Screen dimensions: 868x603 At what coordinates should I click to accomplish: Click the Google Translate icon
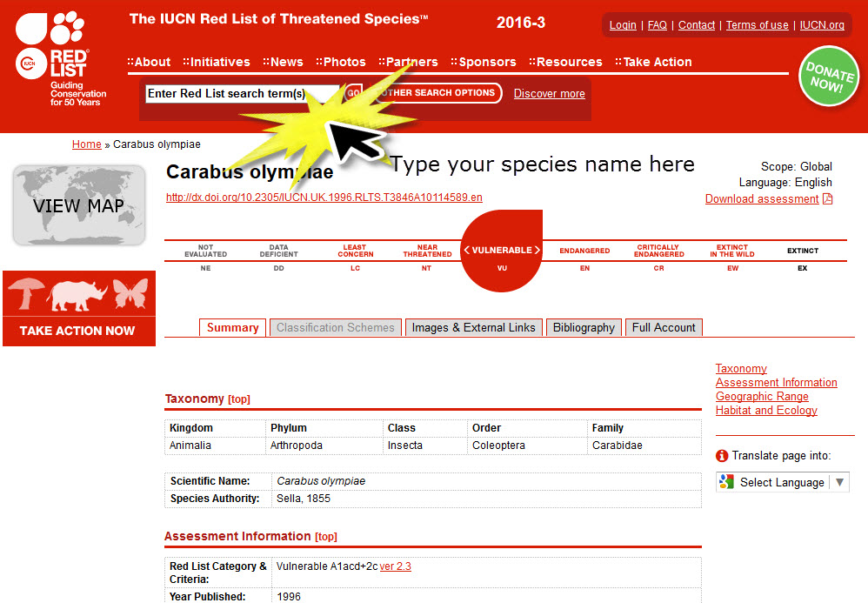tap(726, 482)
